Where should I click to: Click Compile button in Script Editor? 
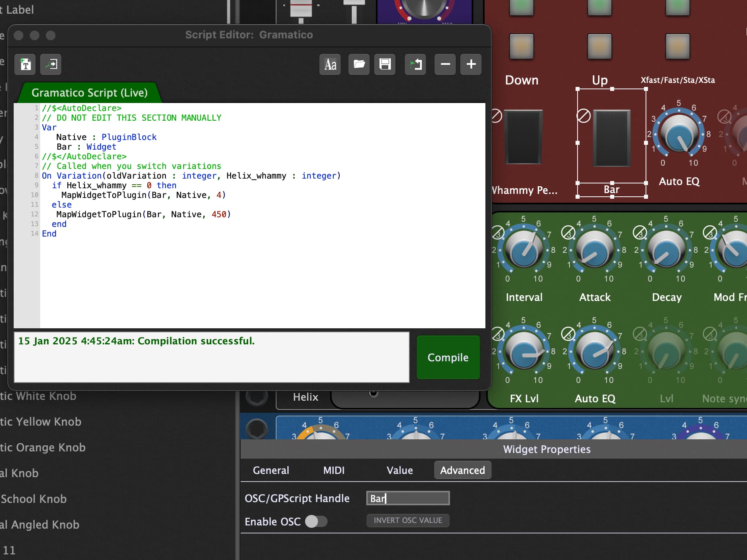pos(448,357)
